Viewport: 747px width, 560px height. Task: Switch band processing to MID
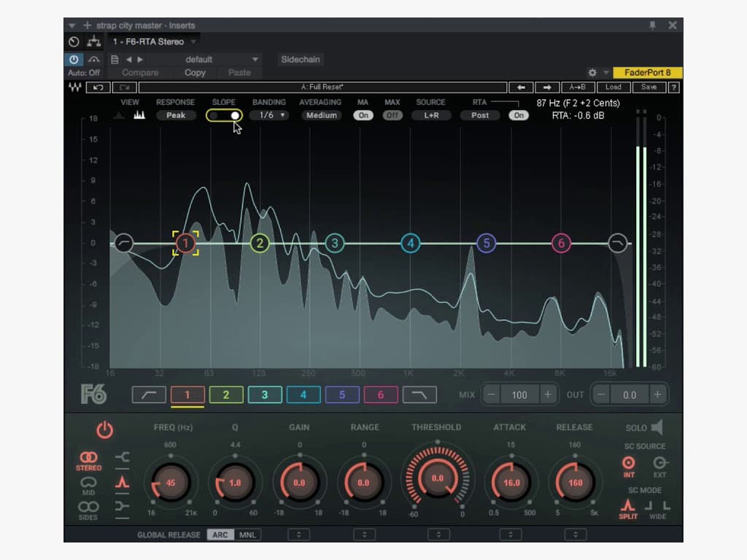coord(88,486)
